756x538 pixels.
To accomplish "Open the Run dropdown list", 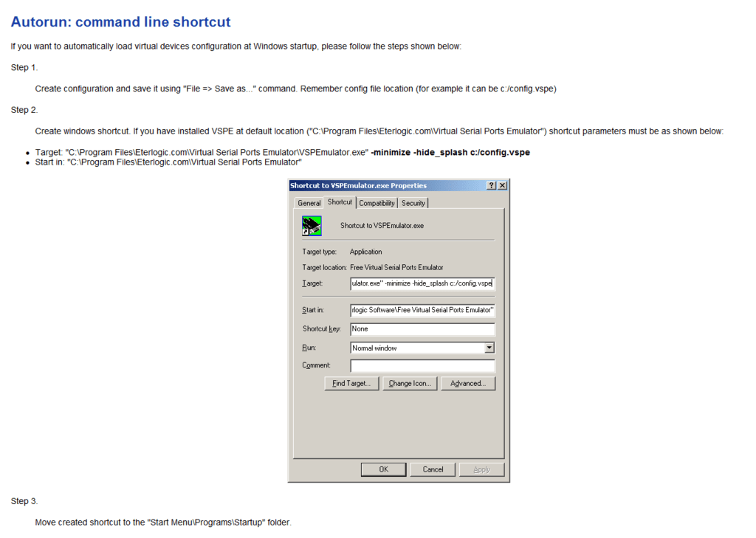I will pyautogui.click(x=489, y=347).
